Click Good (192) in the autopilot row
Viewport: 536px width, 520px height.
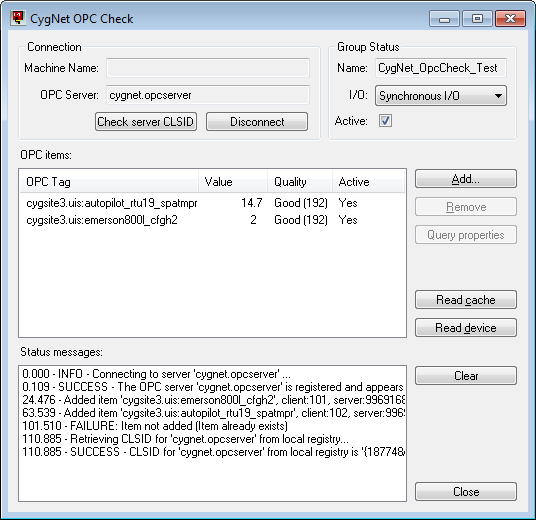pyautogui.click(x=301, y=203)
